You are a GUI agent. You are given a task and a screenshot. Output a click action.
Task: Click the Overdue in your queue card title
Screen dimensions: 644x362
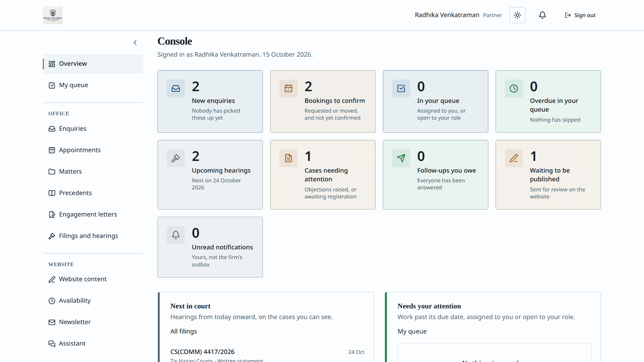pyautogui.click(x=554, y=105)
